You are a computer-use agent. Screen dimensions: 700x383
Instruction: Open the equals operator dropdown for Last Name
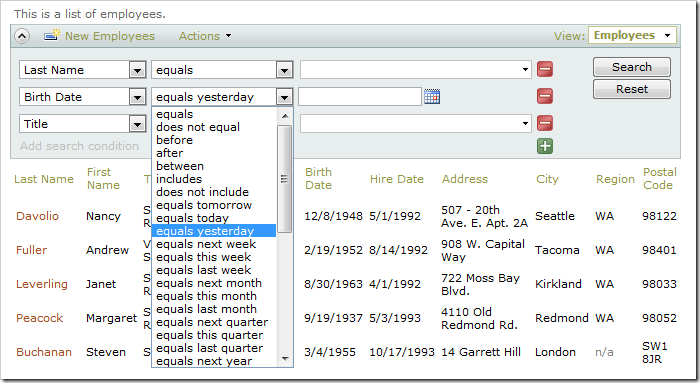[x=284, y=70]
